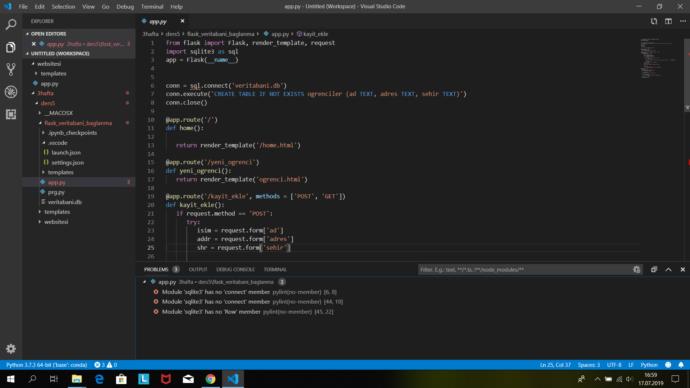Switch to the Debug Console tab
The image size is (690, 388).
click(x=235, y=270)
